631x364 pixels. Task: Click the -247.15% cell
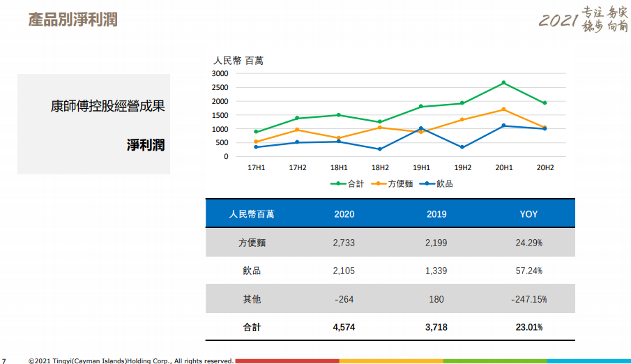[x=529, y=299]
